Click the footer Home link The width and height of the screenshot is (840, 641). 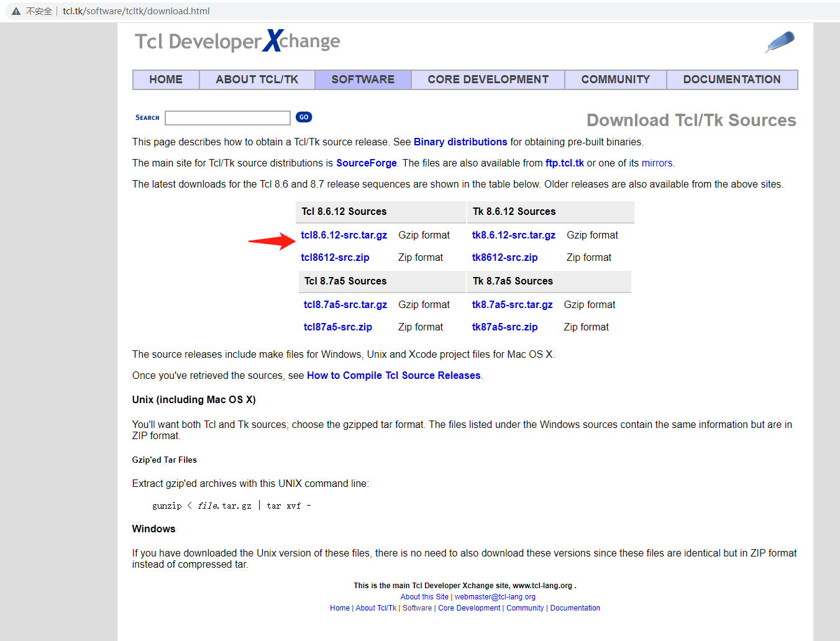coord(340,608)
